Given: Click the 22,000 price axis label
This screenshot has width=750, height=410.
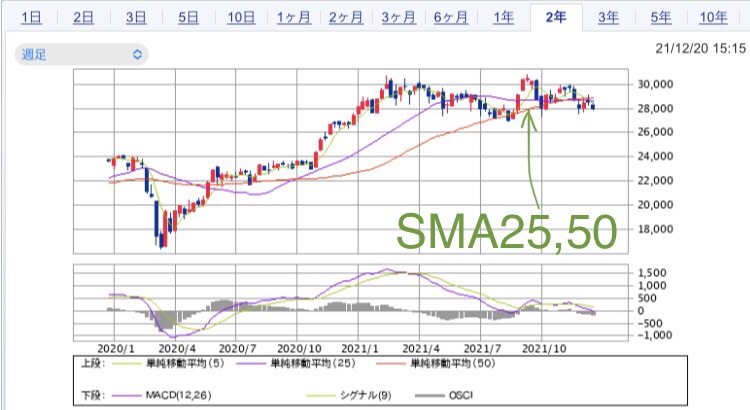Looking at the screenshot, I should coord(655,181).
